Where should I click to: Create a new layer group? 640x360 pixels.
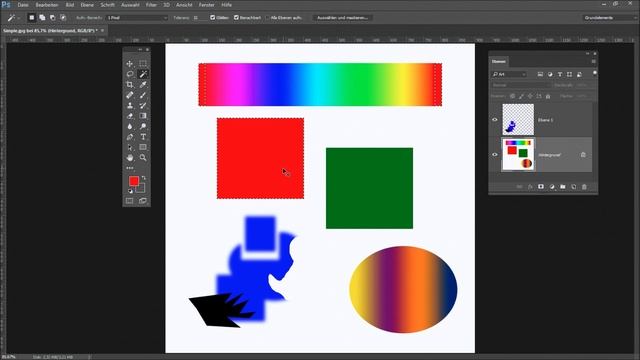pos(562,187)
